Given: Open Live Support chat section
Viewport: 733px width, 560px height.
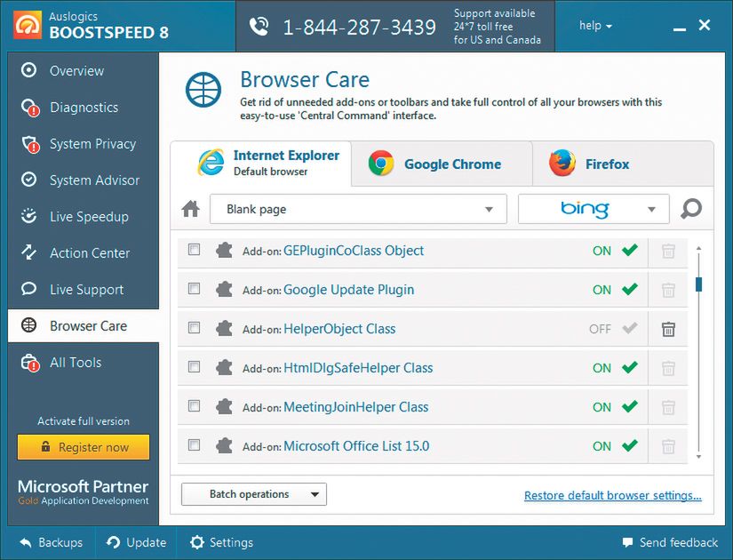Looking at the screenshot, I should [x=84, y=290].
